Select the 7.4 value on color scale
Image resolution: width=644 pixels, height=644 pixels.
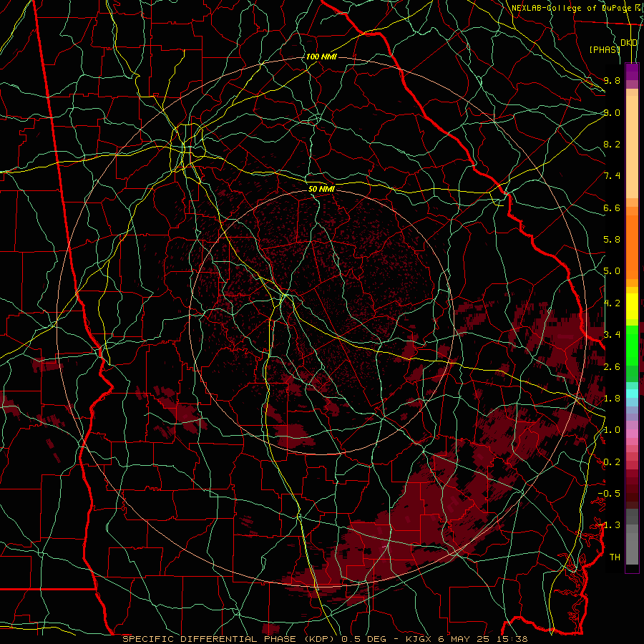612,176
